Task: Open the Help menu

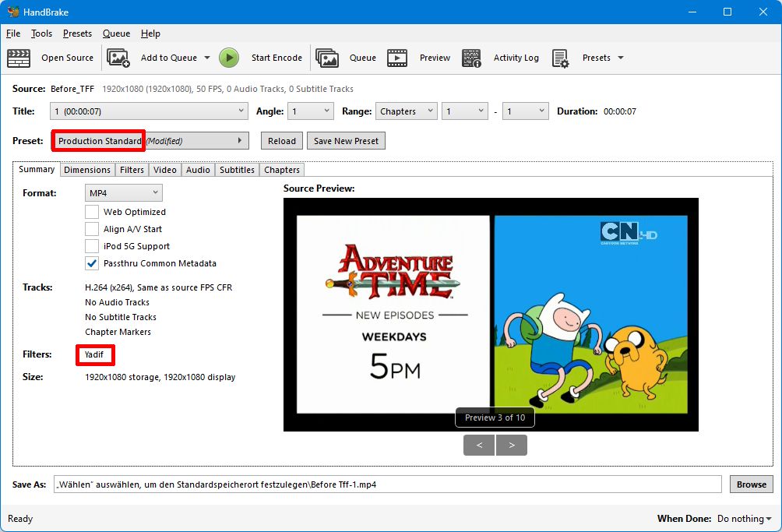Action: [150, 33]
